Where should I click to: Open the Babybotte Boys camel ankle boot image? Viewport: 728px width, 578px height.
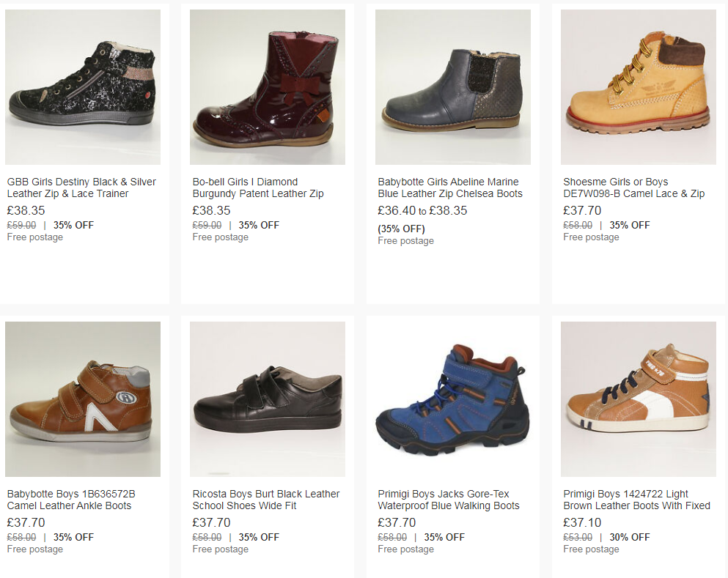point(83,399)
